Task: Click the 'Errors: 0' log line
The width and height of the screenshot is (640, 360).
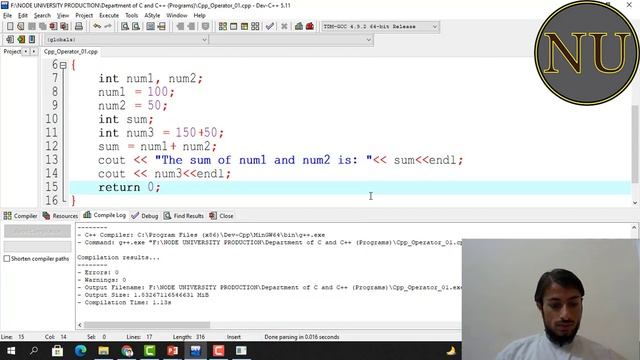Action: tap(98, 272)
